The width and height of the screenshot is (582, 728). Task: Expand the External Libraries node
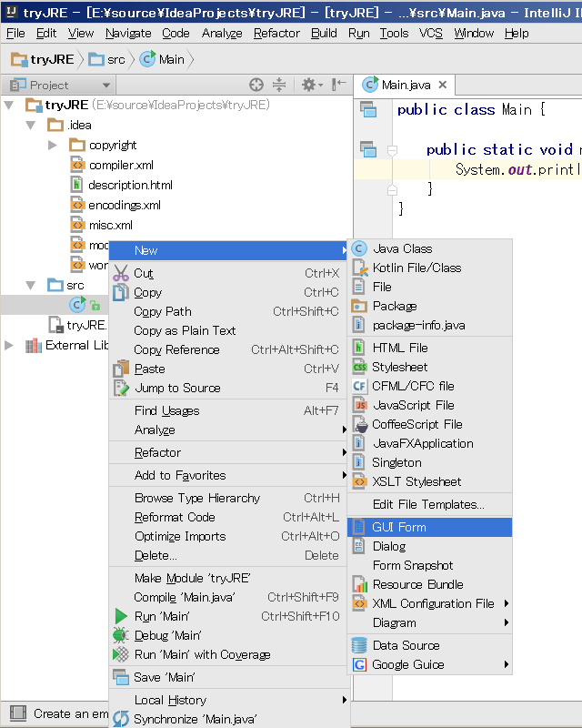point(8,345)
